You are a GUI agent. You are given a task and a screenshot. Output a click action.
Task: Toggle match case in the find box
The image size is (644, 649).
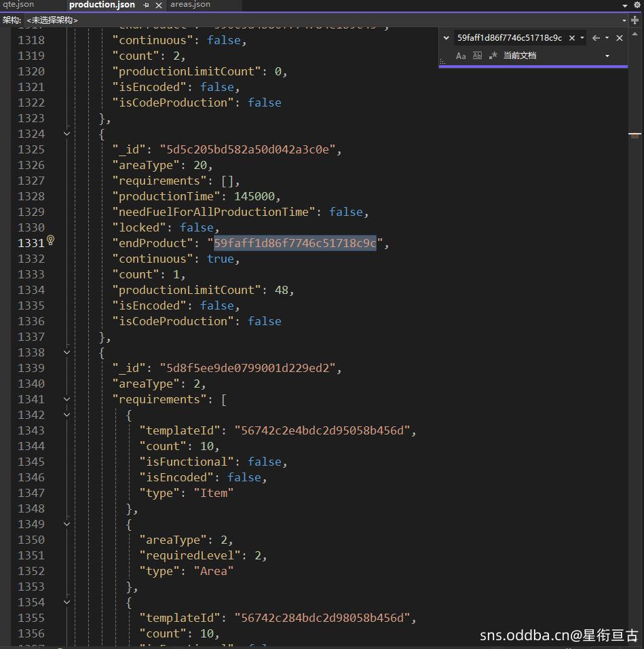pyautogui.click(x=461, y=56)
